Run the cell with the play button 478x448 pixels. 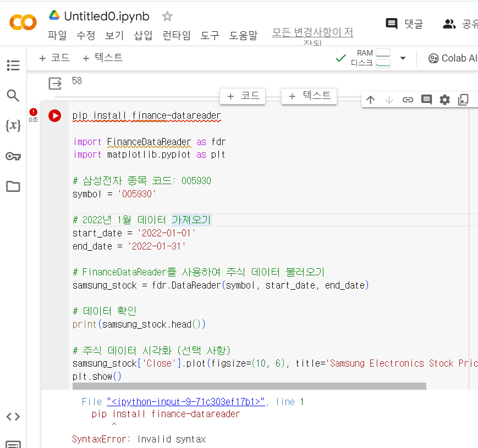(55, 116)
